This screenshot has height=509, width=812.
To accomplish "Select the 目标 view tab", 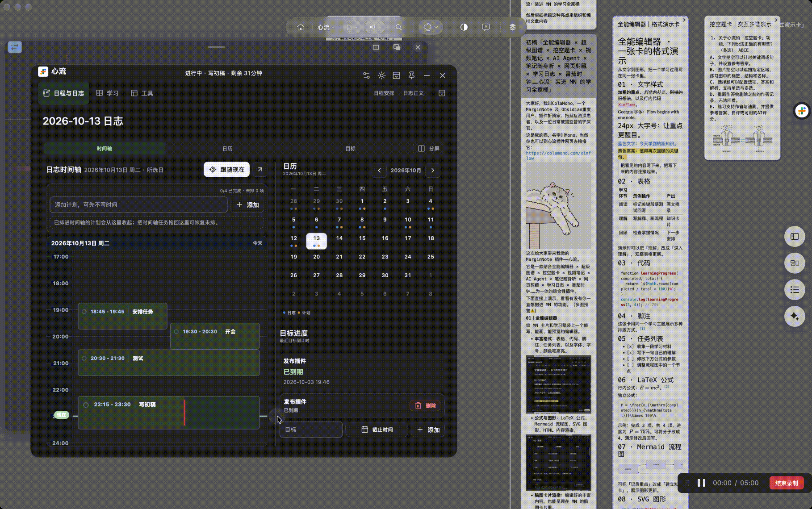I will [351, 148].
